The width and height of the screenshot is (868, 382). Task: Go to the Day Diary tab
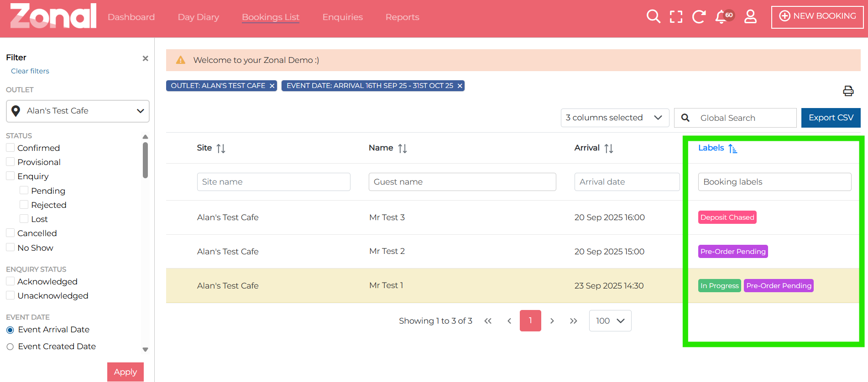pos(198,17)
